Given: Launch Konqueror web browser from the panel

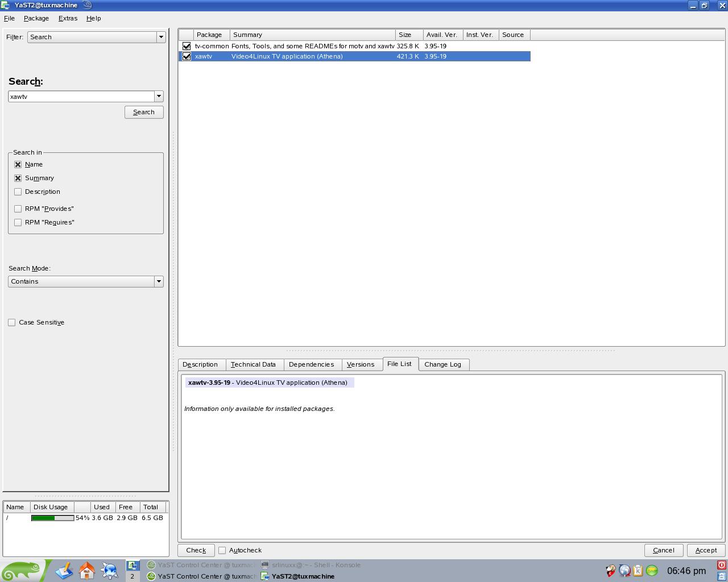Looking at the screenshot, I should [x=109, y=570].
